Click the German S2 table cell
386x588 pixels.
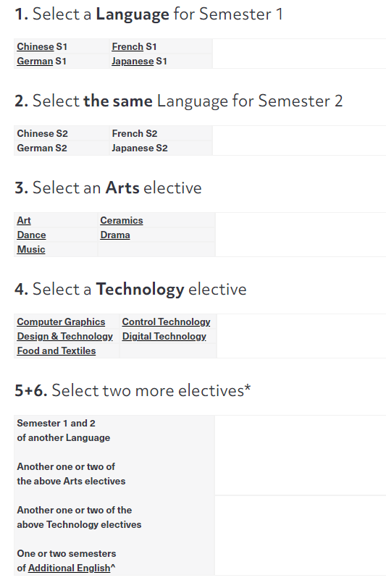(x=62, y=148)
